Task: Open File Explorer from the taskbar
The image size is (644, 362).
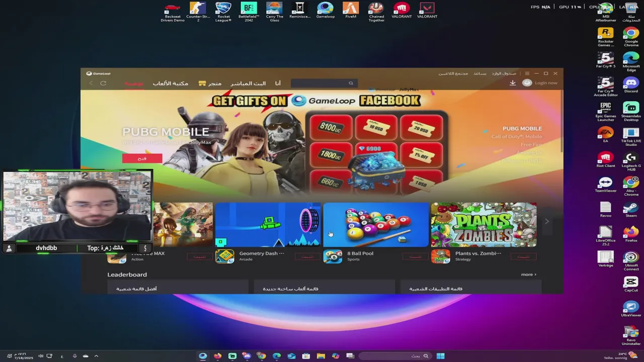Action: point(320,356)
